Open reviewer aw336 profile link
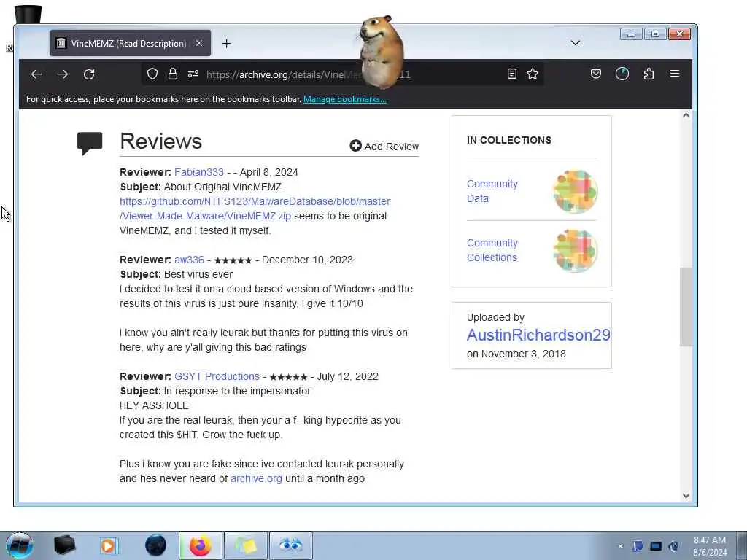The width and height of the screenshot is (747, 560). pos(189,260)
